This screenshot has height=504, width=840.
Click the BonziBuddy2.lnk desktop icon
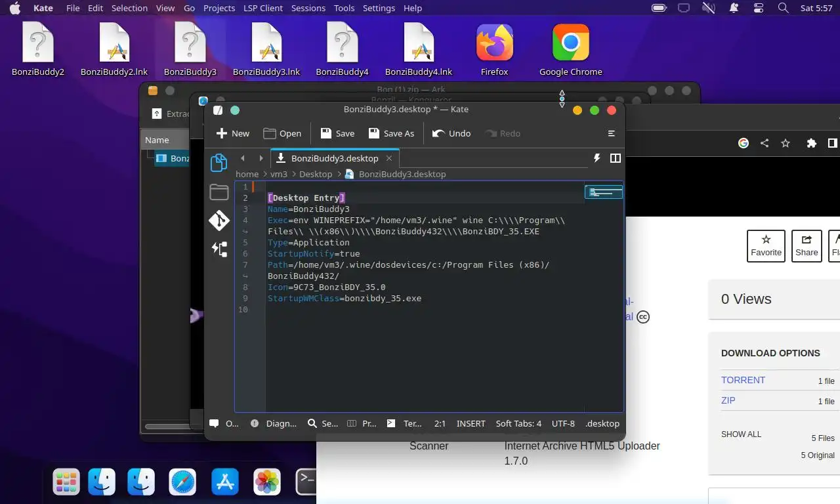(114, 51)
